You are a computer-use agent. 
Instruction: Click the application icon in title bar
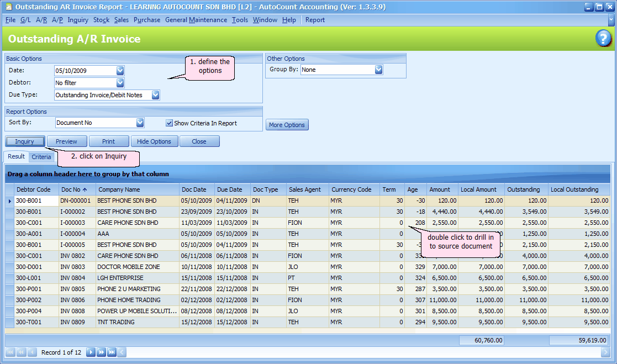[8, 7]
